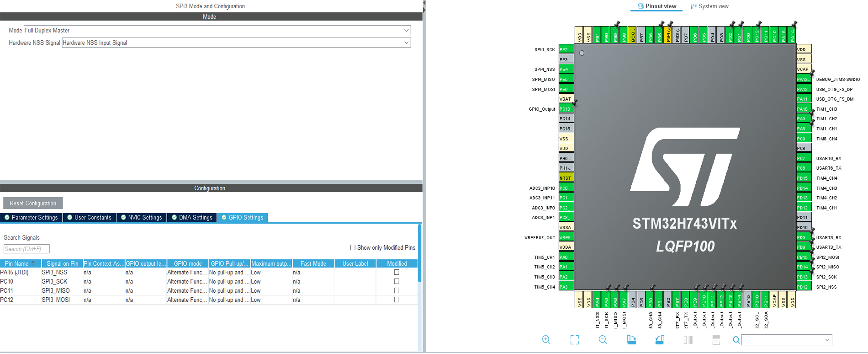Click the fit-to-screen frame icon

[574, 340]
